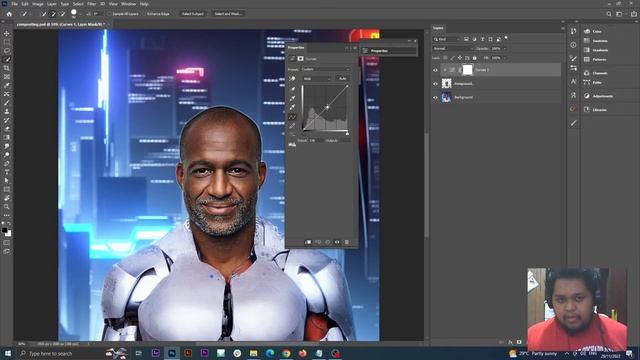Select the Zoom tool
Image resolution: width=640 pixels, height=360 pixels.
tap(7, 207)
